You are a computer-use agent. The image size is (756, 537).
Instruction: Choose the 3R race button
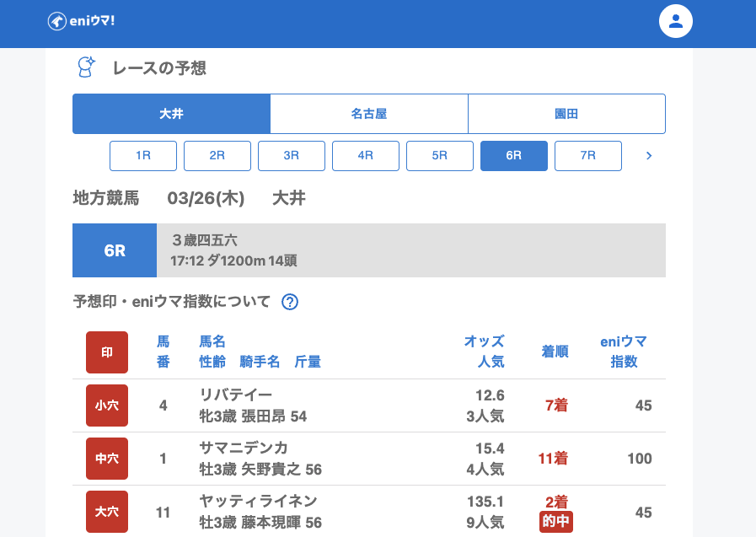tap(292, 156)
